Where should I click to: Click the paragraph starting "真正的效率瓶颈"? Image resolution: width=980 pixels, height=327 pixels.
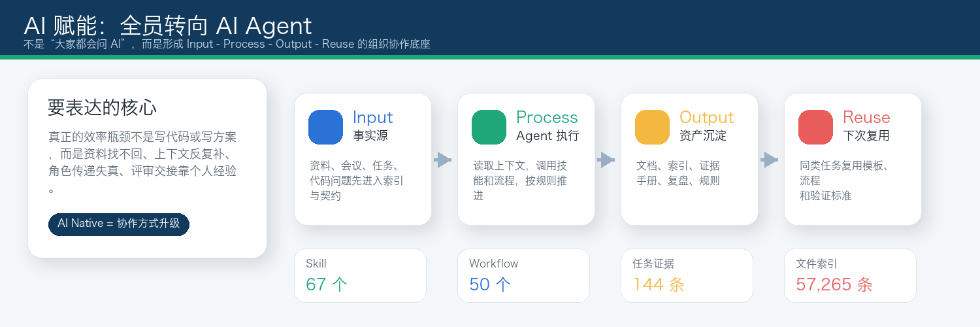tap(142, 163)
